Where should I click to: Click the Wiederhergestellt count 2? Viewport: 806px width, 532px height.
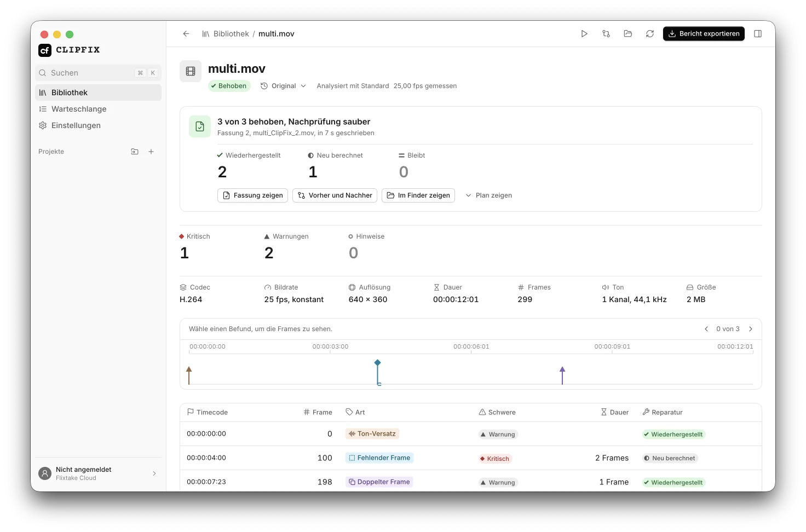coord(222,172)
